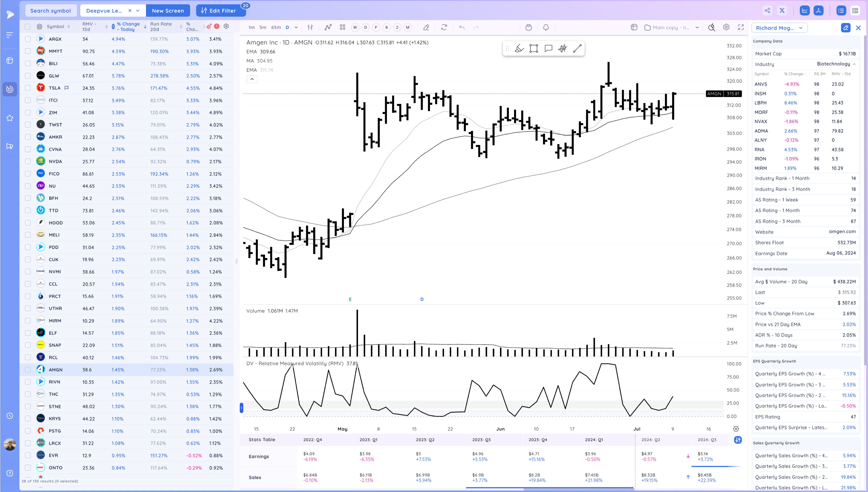Click the eraser icon in chart toolbar
Screen dimensions: 868x492
(x=426, y=27)
